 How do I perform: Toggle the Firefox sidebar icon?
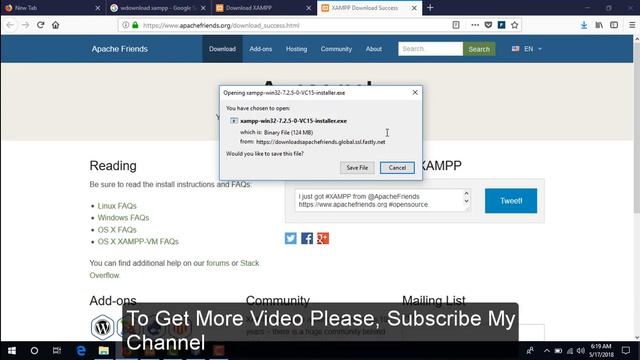coord(614,25)
